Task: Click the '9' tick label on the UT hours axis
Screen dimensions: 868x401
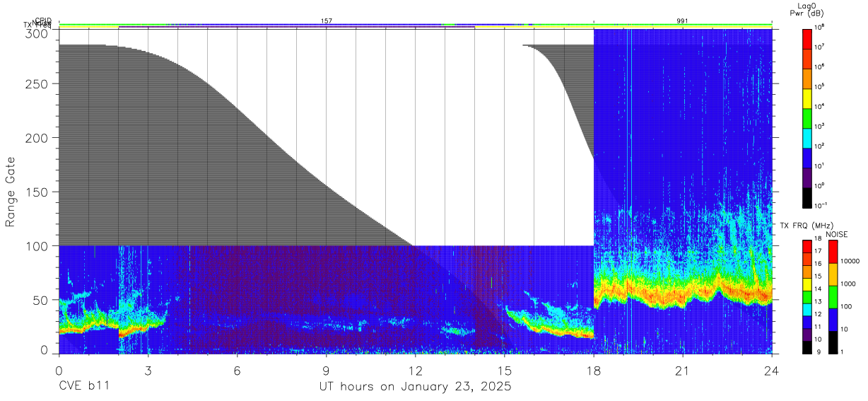Action: point(326,371)
